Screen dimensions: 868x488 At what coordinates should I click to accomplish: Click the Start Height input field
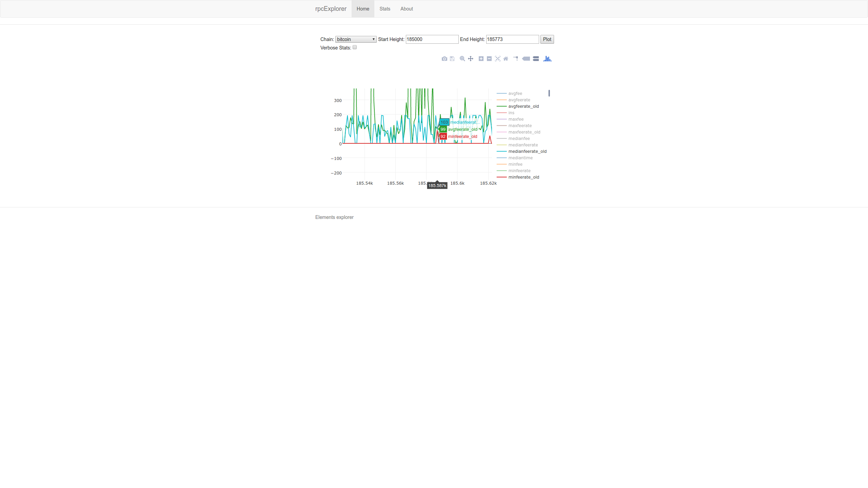click(432, 39)
